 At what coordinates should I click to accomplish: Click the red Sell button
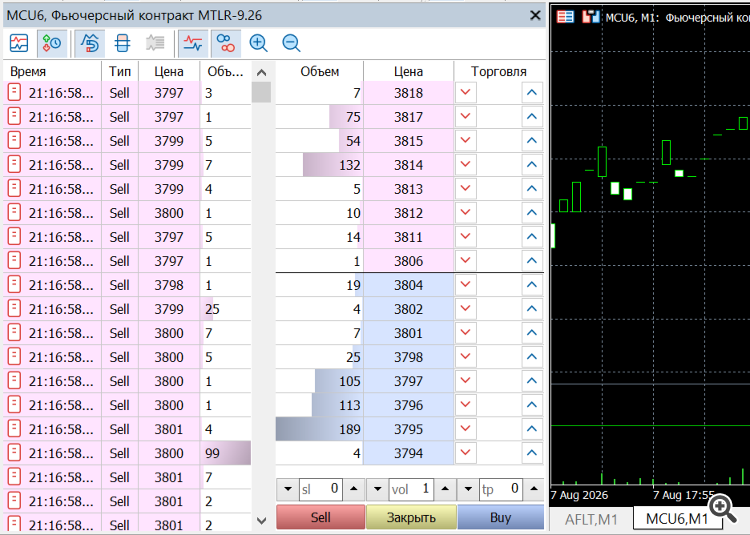[320, 517]
